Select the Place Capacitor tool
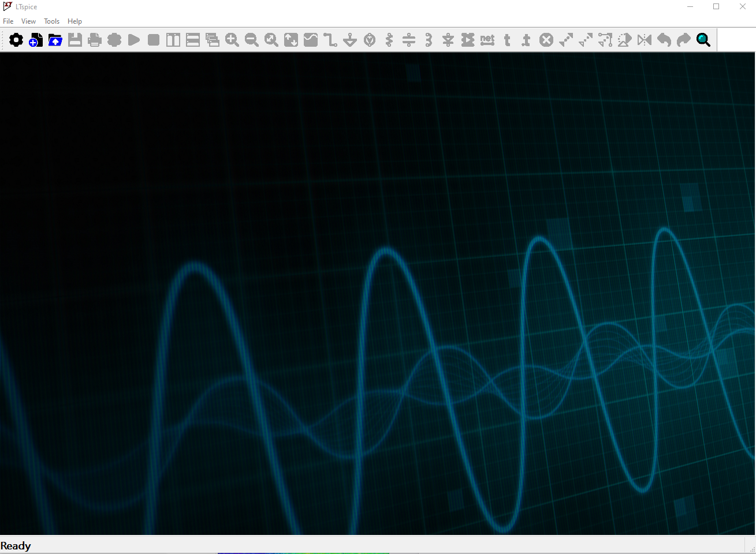The image size is (756, 554). [409, 40]
